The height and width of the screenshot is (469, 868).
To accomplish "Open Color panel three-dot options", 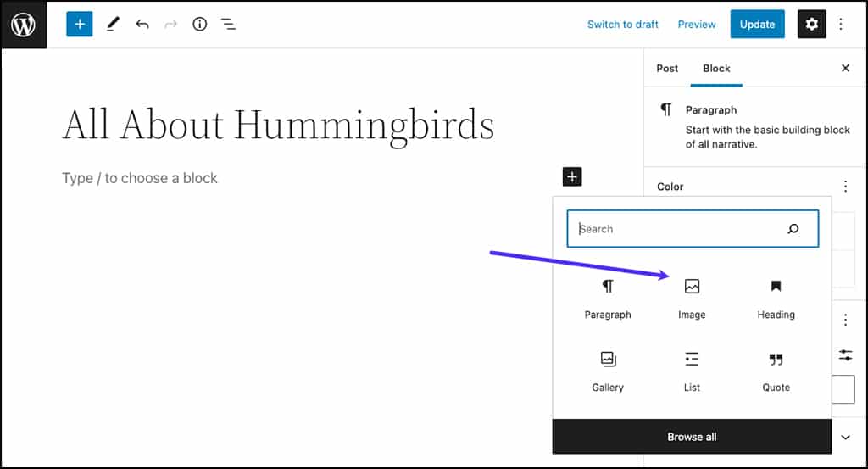I will (x=845, y=187).
